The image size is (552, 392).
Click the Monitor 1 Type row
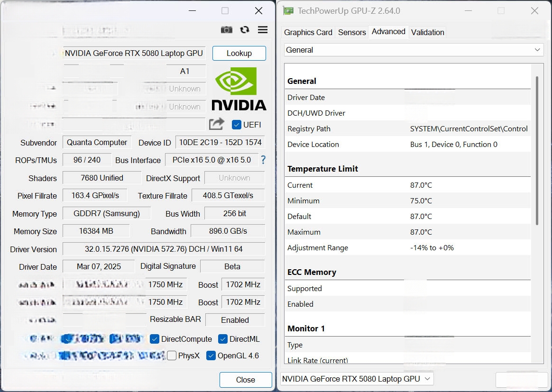408,345
